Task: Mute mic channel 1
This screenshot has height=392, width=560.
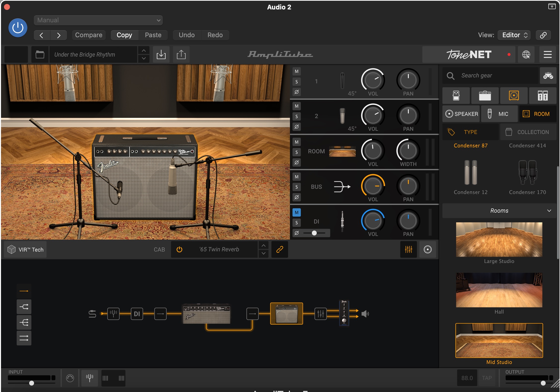Action: pyautogui.click(x=296, y=71)
